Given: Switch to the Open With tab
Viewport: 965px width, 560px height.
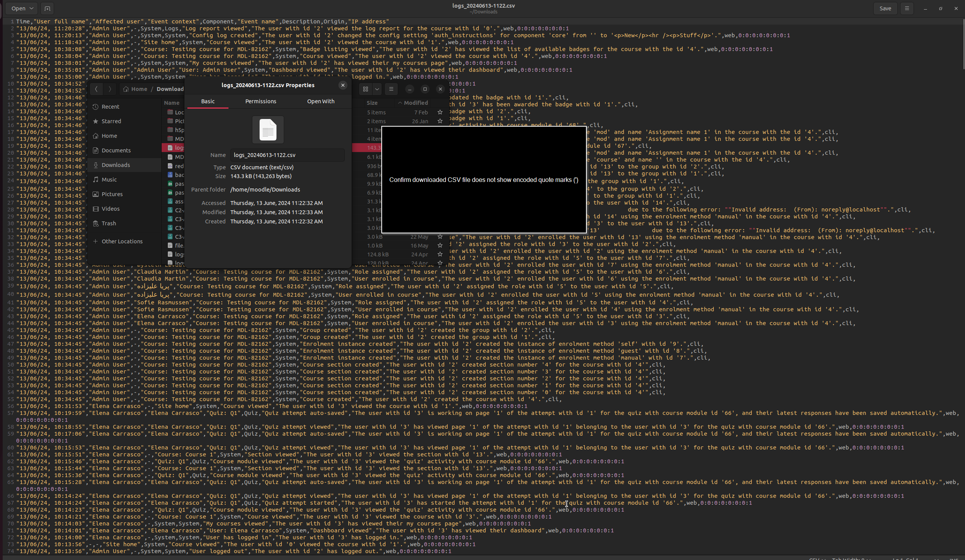Looking at the screenshot, I should tap(321, 101).
